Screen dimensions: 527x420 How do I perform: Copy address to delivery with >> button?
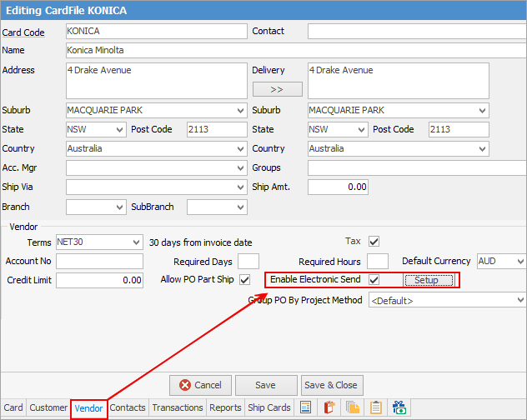click(278, 89)
